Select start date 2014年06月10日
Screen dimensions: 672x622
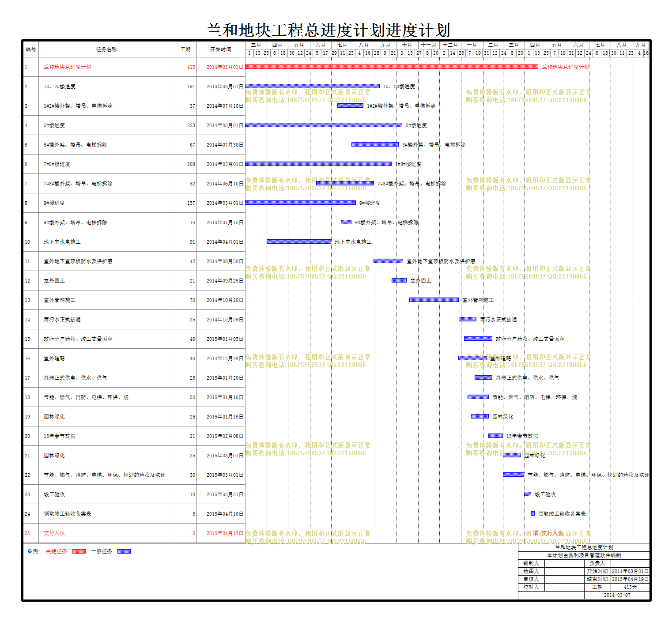225,184
